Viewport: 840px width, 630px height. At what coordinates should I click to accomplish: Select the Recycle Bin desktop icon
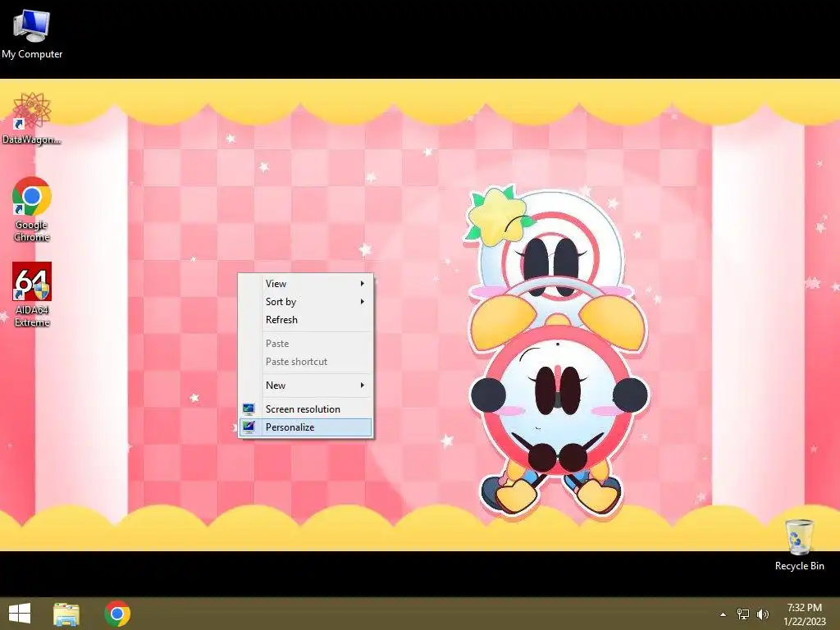click(799, 545)
